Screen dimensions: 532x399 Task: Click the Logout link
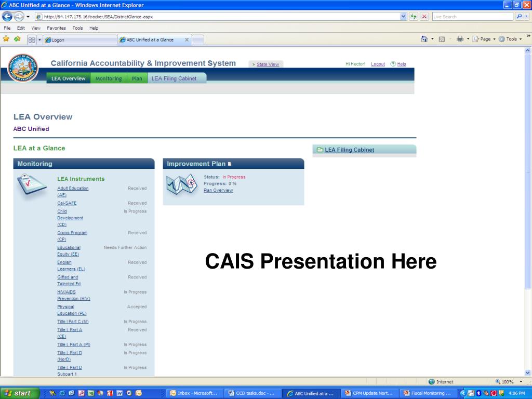pyautogui.click(x=378, y=64)
